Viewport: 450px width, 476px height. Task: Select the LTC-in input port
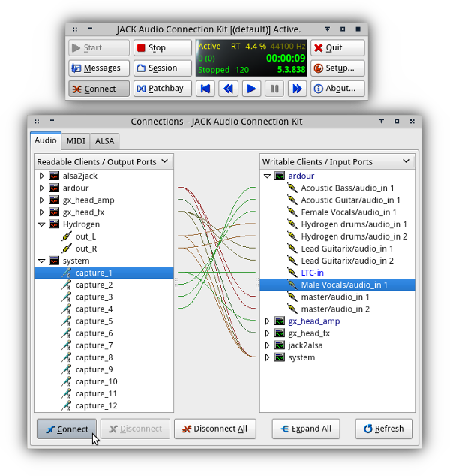(x=312, y=273)
